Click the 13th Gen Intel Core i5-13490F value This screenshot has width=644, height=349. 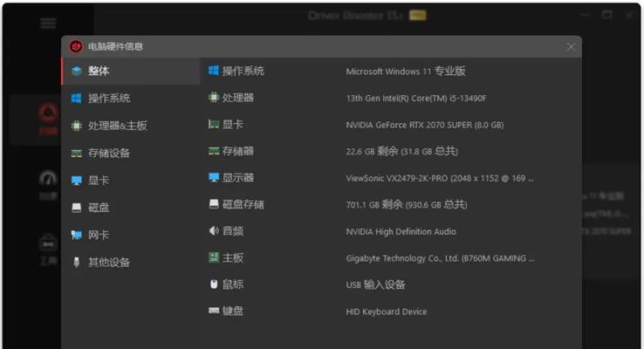coord(416,98)
